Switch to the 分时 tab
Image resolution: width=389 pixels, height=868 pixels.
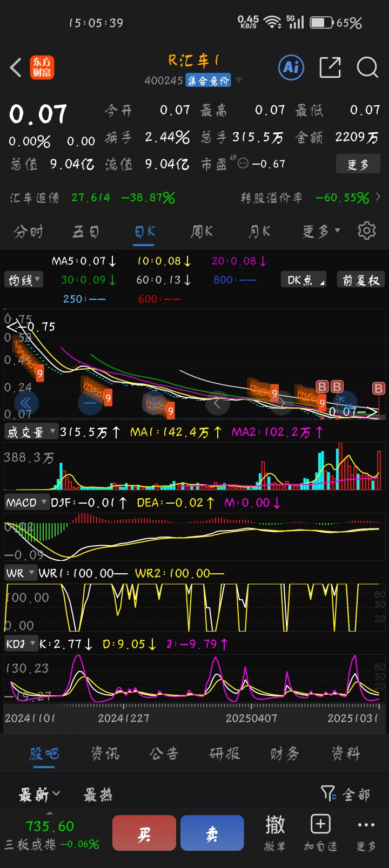coord(28,232)
